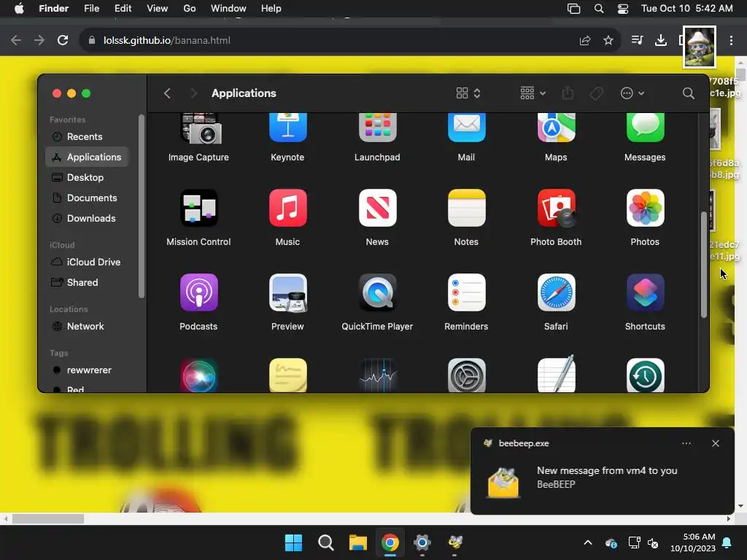Open the Apple menu
This screenshot has height=560, width=747.
(19, 9)
